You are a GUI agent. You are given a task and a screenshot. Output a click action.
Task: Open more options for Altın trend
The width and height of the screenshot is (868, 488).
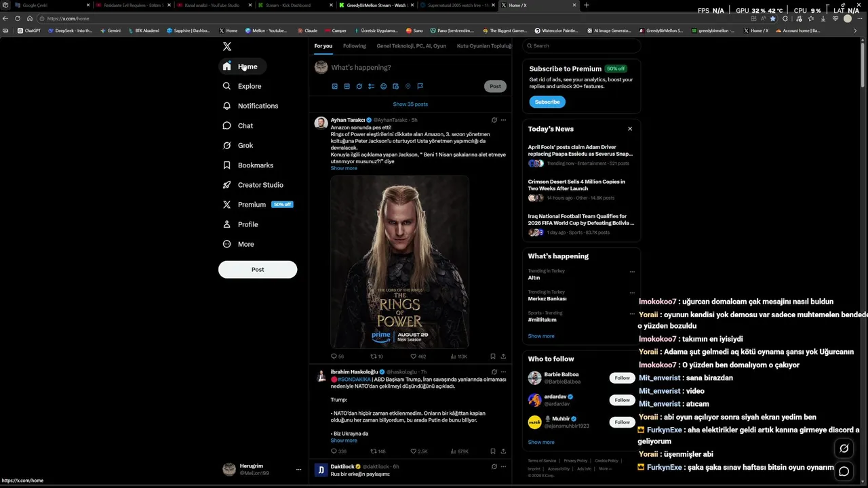coord(632,272)
